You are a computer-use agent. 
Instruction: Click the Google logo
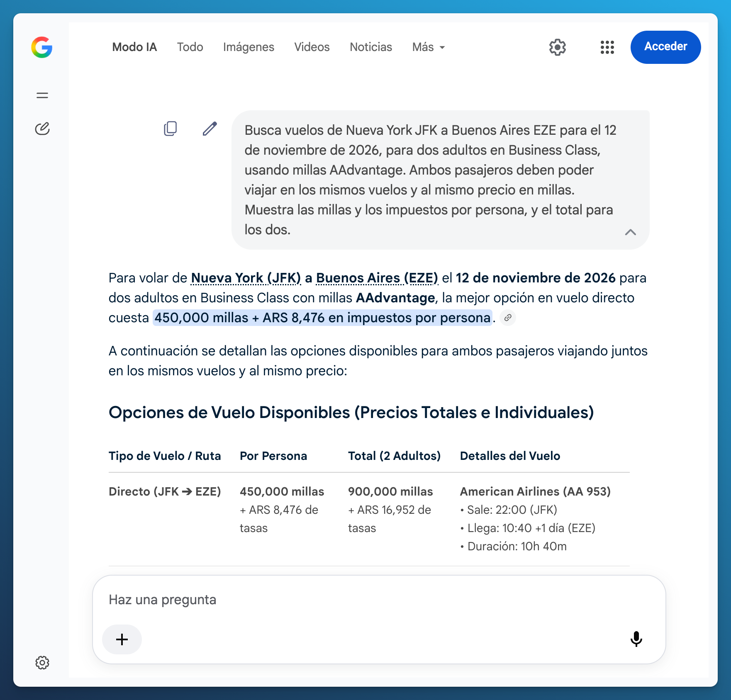pos(42,47)
